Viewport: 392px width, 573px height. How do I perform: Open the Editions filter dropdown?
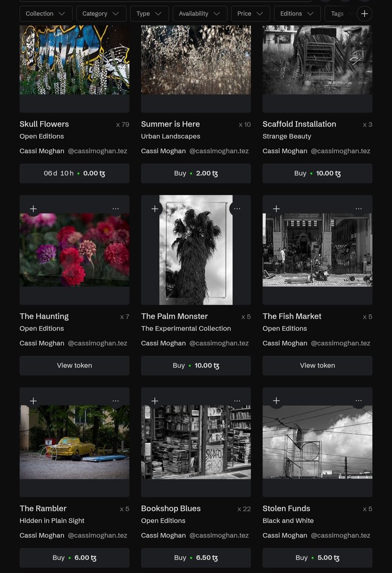(297, 13)
